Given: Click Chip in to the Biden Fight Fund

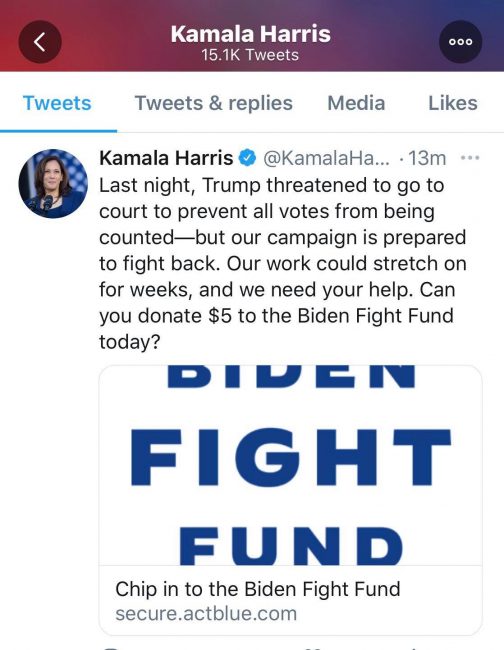Looking at the screenshot, I should pyautogui.click(x=258, y=589).
